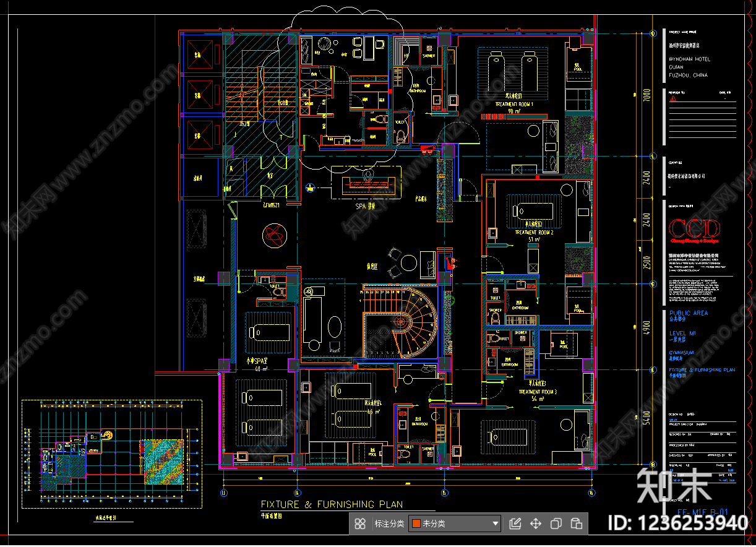This screenshot has width=756, height=547.
Task: Click the "WYNDHAM HOTEL" title block text
Action: [690, 59]
